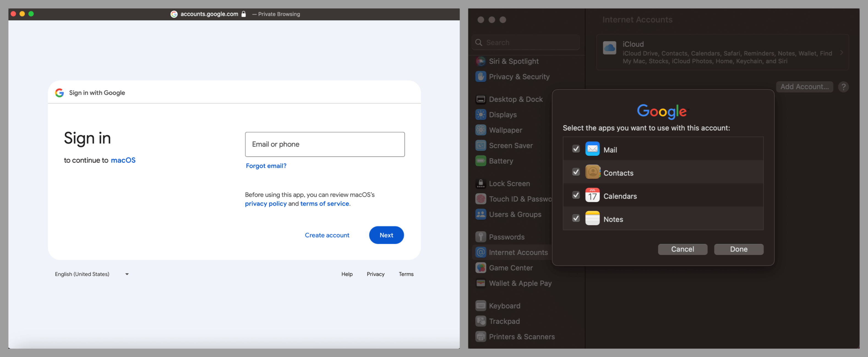Click the Internet Accounts @ icon
The image size is (868, 357).
coord(481,252)
